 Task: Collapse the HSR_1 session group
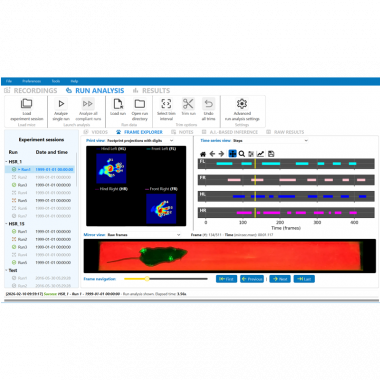pos(6,162)
